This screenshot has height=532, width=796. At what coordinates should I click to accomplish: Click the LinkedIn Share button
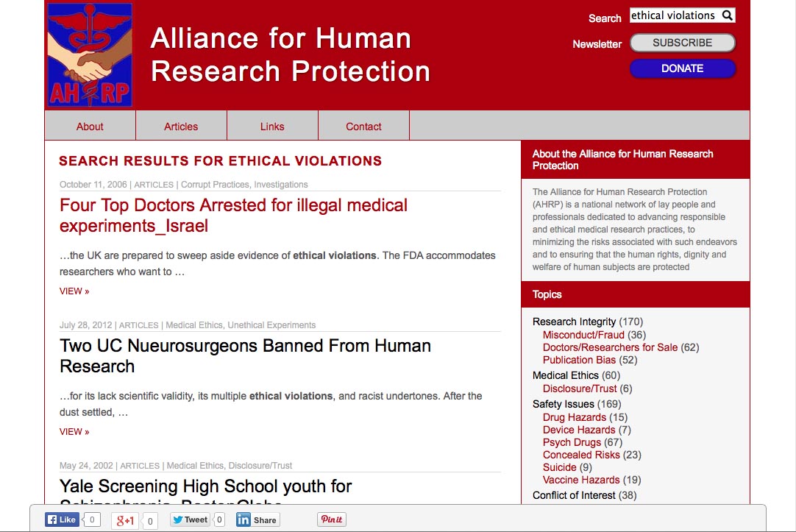tap(258, 519)
